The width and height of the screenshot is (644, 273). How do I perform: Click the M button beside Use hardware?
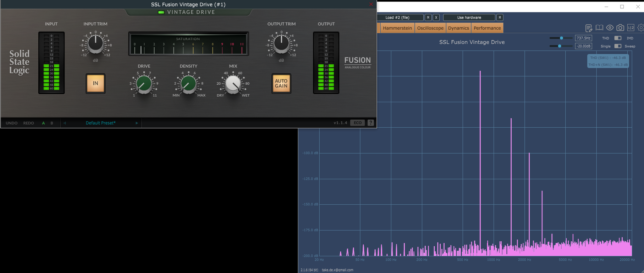tap(500, 17)
